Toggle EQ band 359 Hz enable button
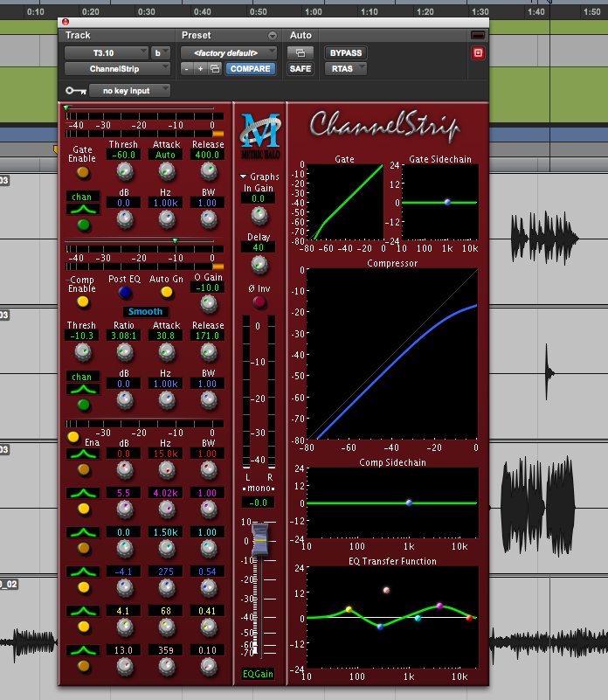 coord(84,666)
